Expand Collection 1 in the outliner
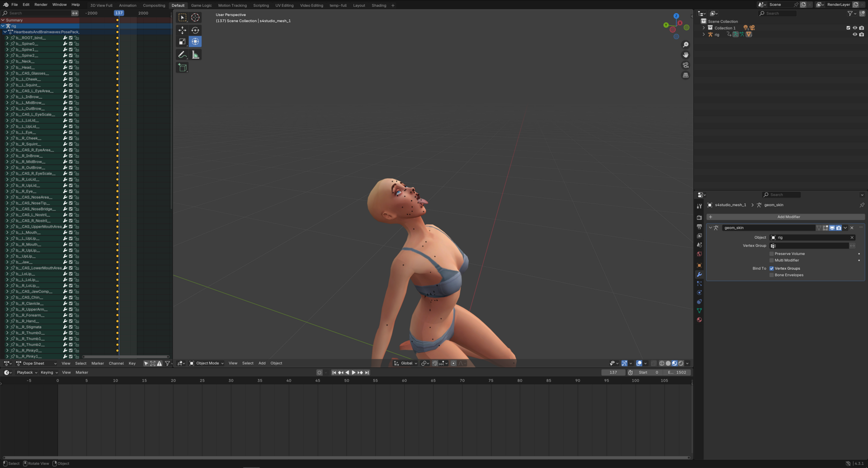Screen dimensions: 868x468 coord(704,28)
